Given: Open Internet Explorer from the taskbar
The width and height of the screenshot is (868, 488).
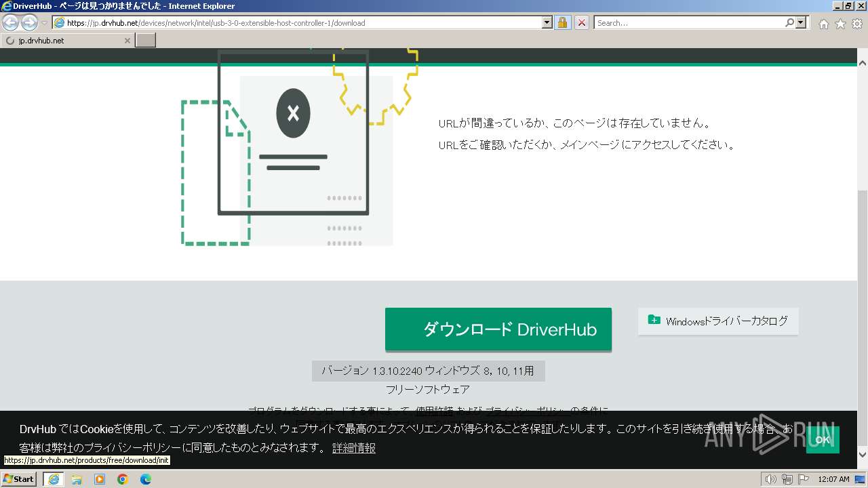Looking at the screenshot, I should (x=54, y=479).
